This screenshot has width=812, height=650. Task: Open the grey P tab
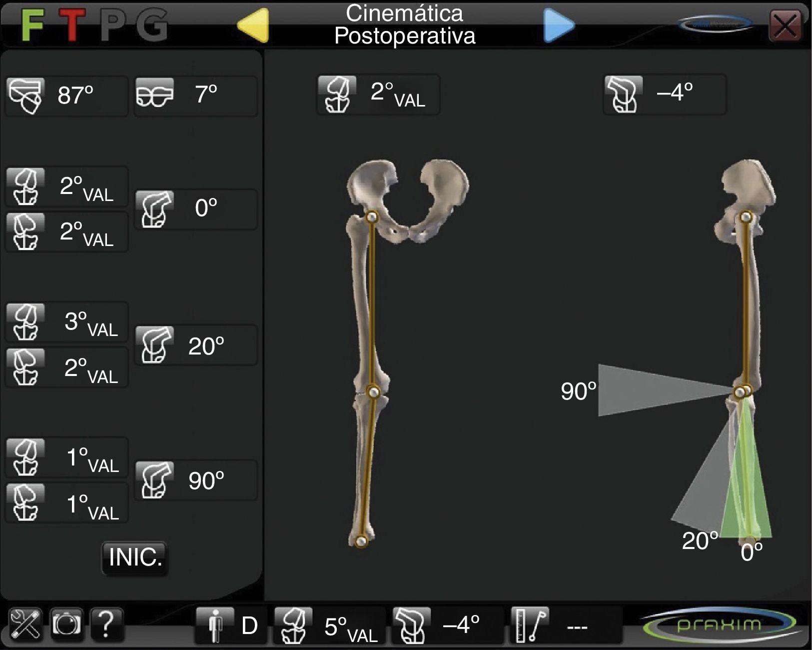(x=112, y=25)
